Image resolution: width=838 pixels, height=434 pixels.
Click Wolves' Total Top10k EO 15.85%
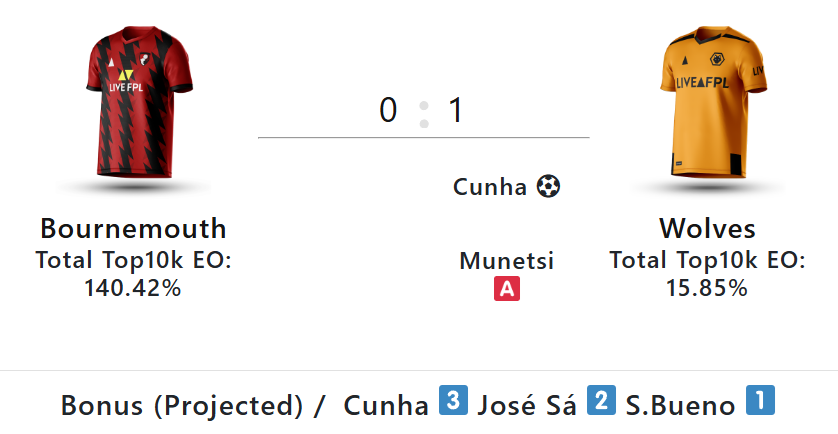tap(707, 288)
